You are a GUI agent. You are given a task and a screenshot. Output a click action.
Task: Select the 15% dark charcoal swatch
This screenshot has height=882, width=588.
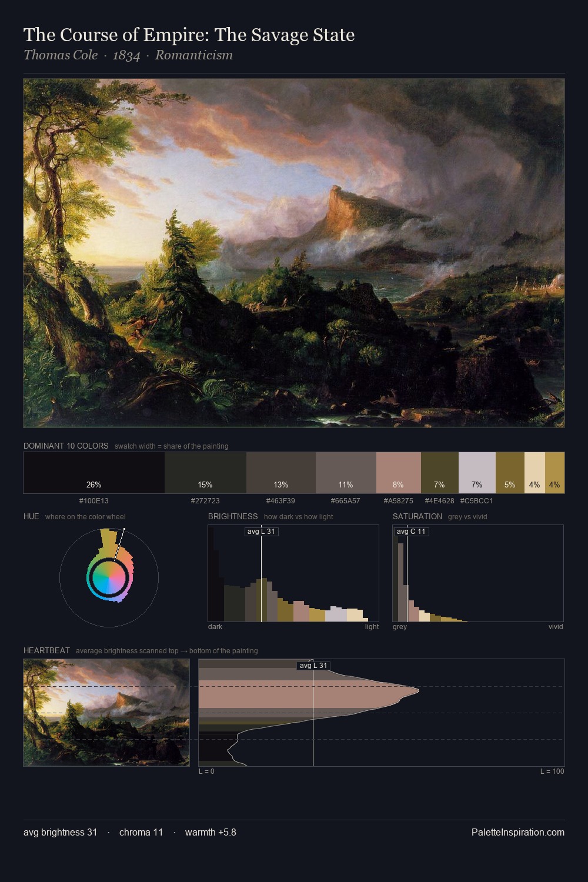click(205, 473)
